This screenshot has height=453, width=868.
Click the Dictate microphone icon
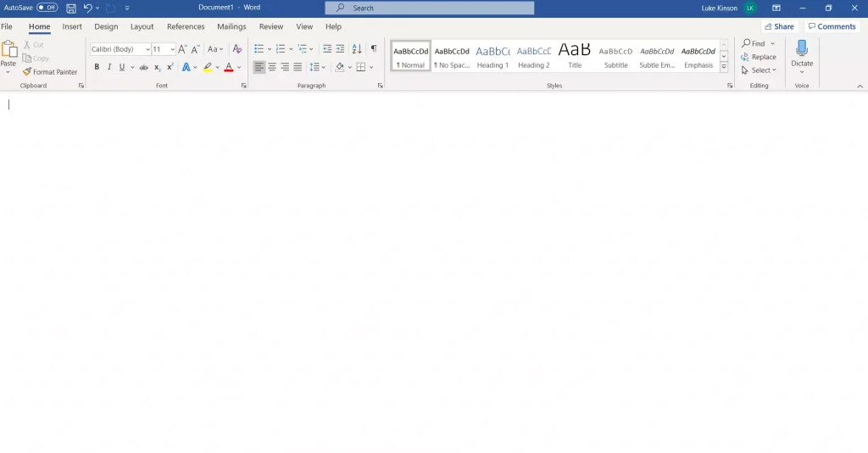(x=802, y=49)
